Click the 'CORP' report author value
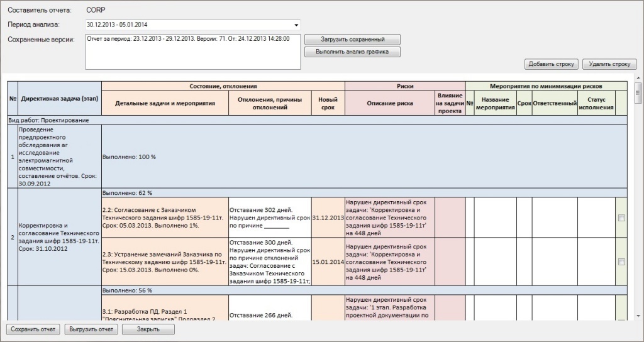 (x=96, y=10)
